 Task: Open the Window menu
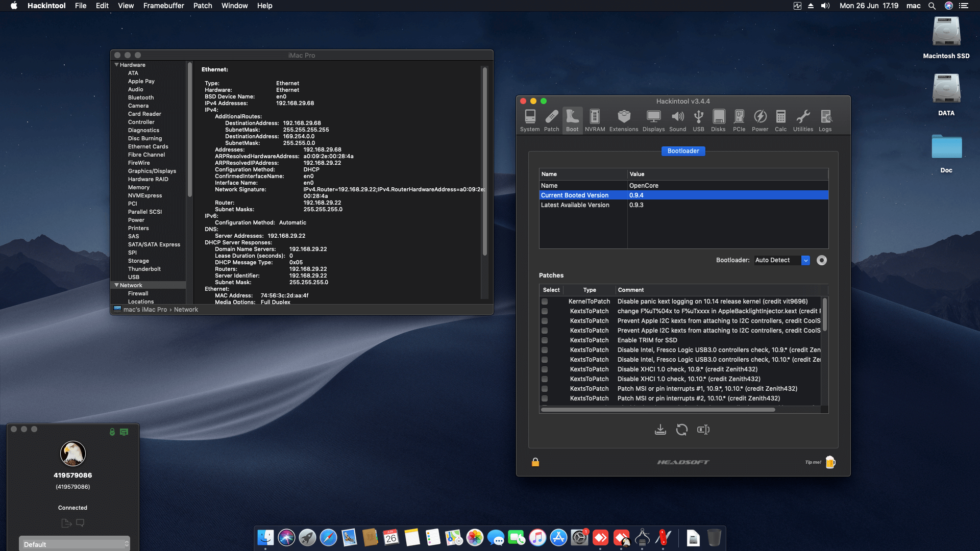[x=234, y=6]
